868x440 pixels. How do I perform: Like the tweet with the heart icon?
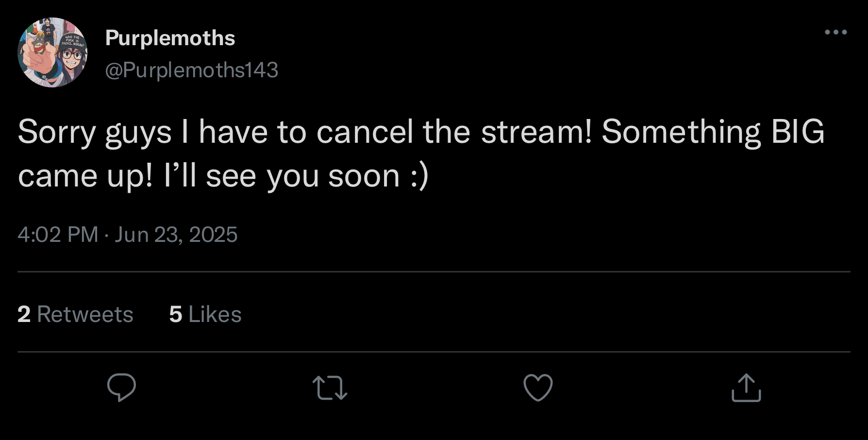(538, 388)
